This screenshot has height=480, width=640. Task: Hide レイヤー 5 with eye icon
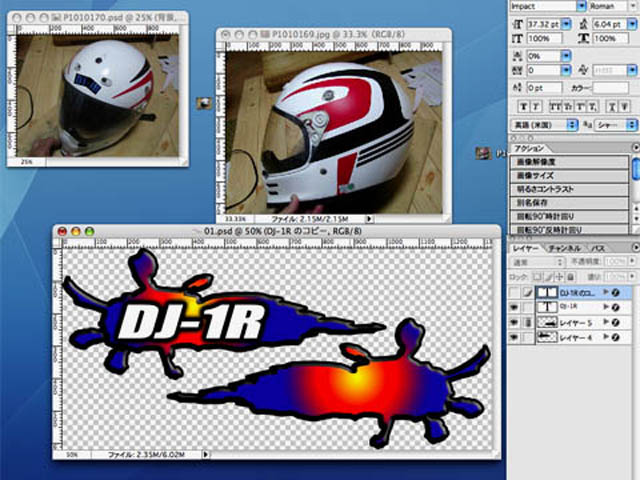515,323
